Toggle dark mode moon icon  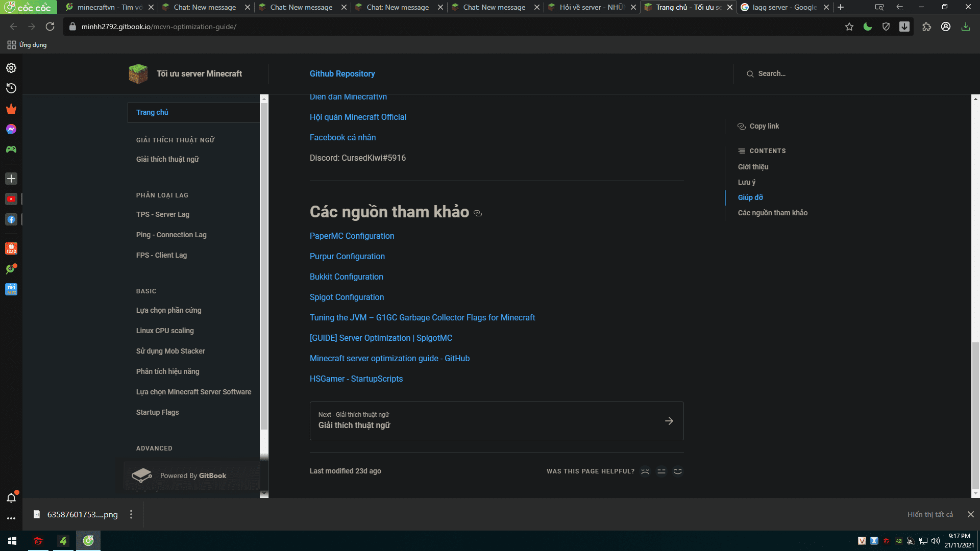point(867,27)
